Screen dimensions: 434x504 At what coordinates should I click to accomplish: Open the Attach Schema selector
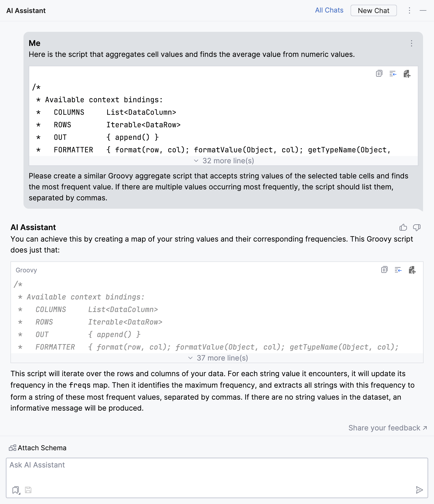pos(38,448)
